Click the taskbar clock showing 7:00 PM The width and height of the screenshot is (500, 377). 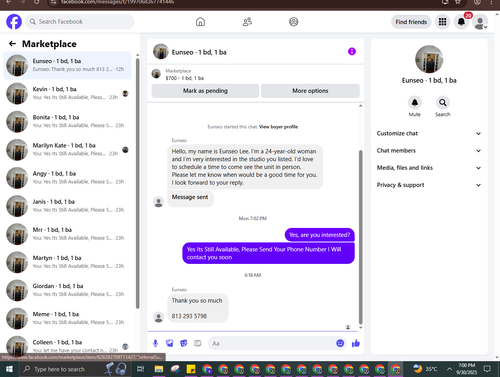coord(467,369)
